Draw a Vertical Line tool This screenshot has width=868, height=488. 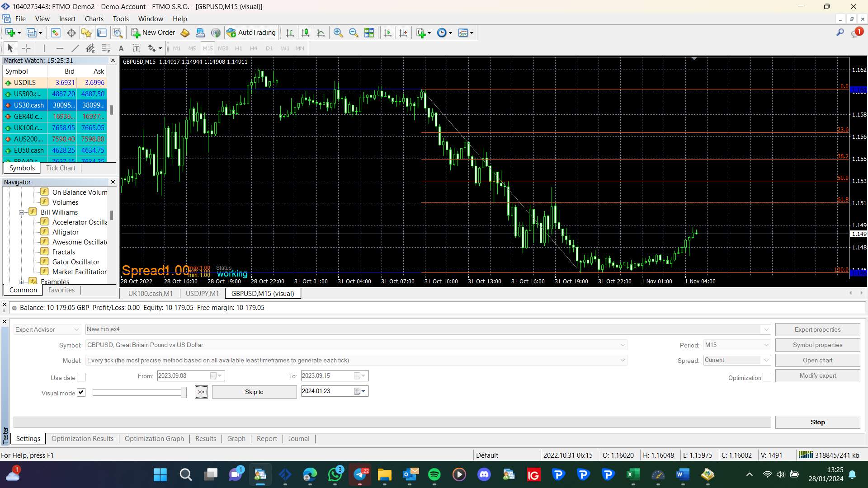[x=44, y=48]
